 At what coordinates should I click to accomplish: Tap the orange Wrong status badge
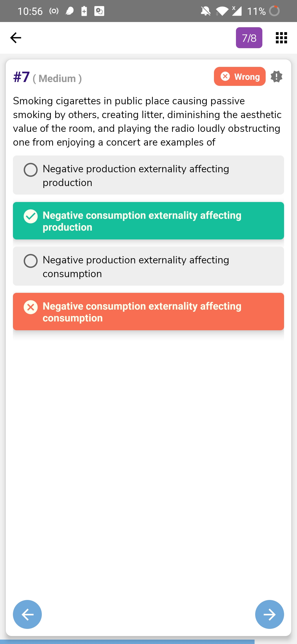tap(240, 77)
